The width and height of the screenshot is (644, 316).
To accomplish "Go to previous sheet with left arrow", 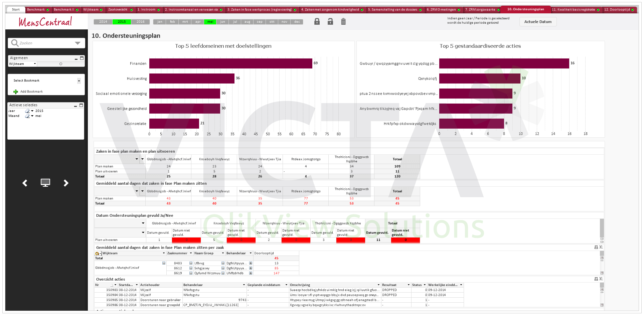I will (25, 183).
